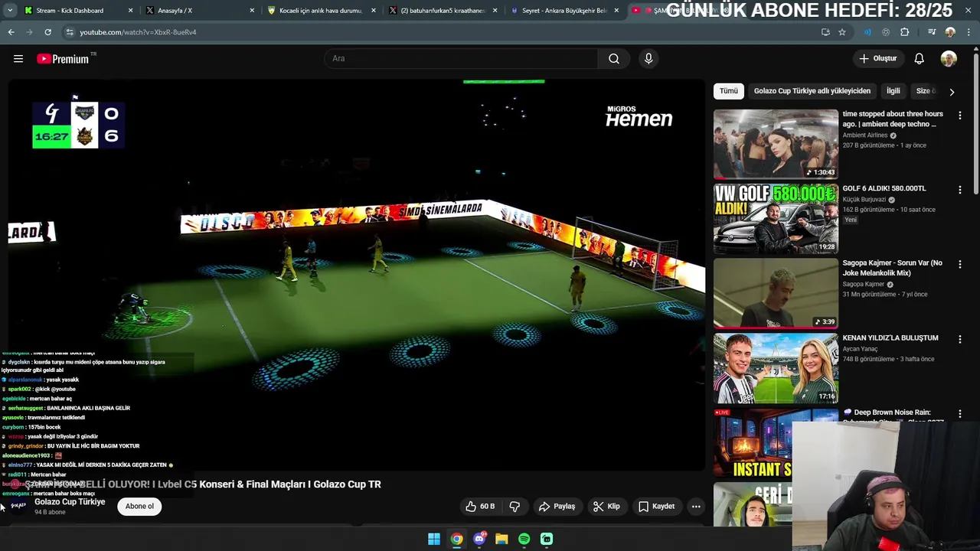This screenshot has width=980, height=551.
Task: Open options for KENAN YILDIZ'LA BULUŞTUM video
Action: (960, 339)
